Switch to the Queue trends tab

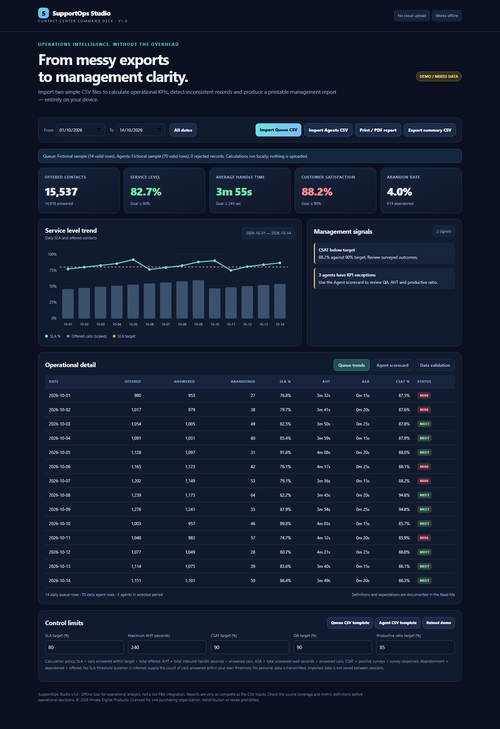pos(351,365)
